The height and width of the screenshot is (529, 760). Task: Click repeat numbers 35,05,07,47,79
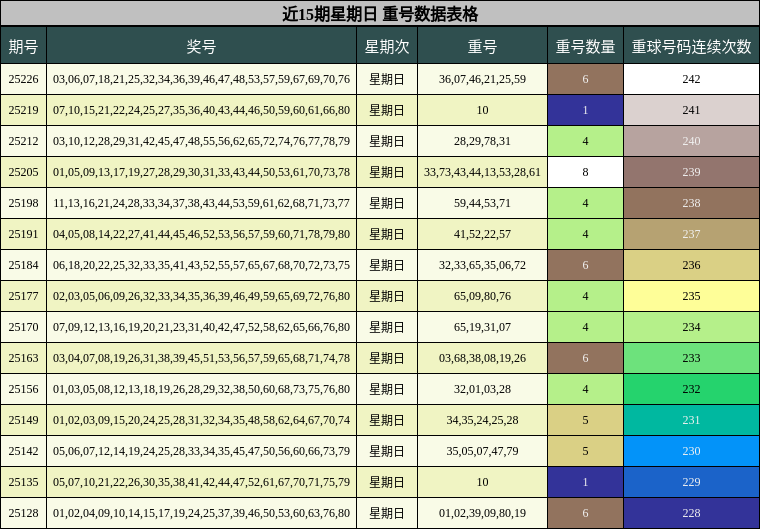point(482,451)
